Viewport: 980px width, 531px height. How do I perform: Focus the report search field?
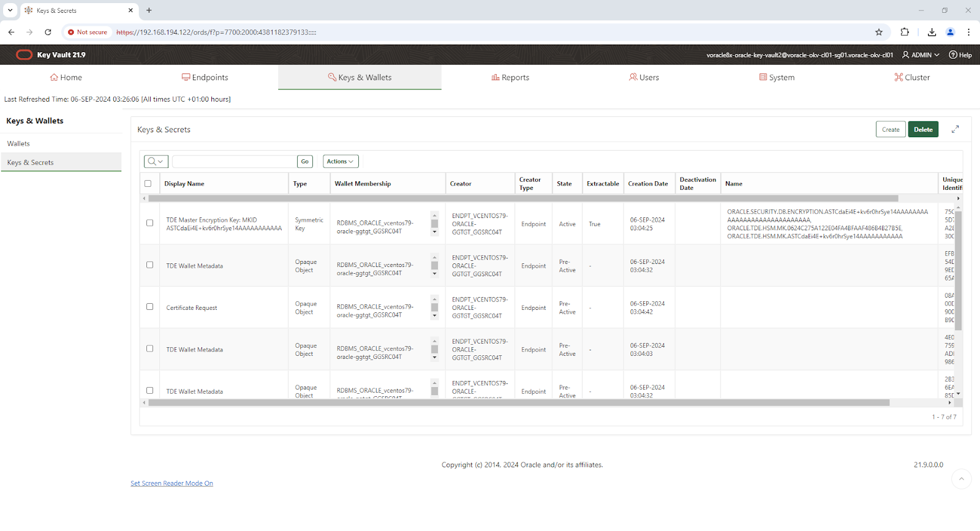[235, 161]
